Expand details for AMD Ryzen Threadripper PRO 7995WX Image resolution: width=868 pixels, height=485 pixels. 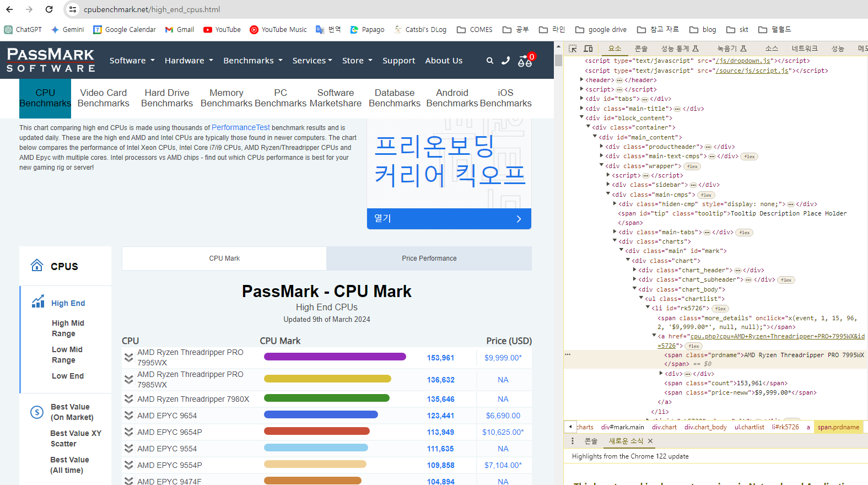pyautogui.click(x=128, y=358)
